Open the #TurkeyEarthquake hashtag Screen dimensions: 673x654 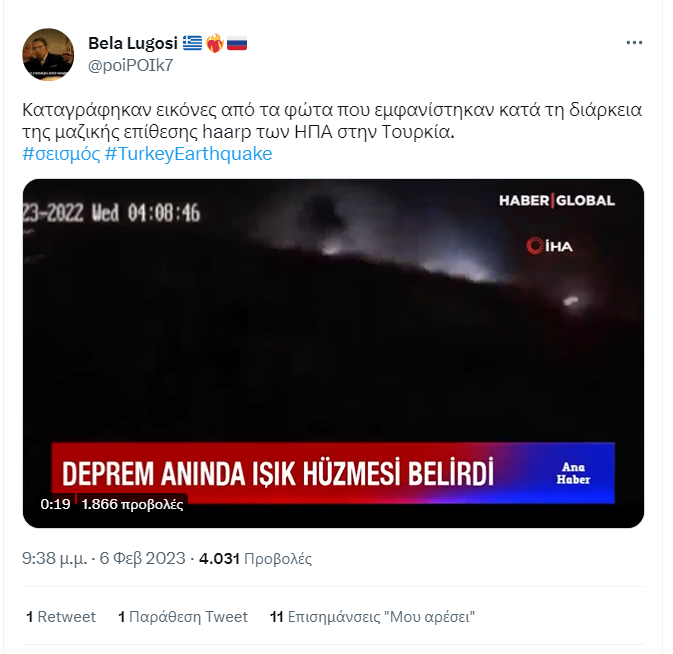[x=188, y=154]
